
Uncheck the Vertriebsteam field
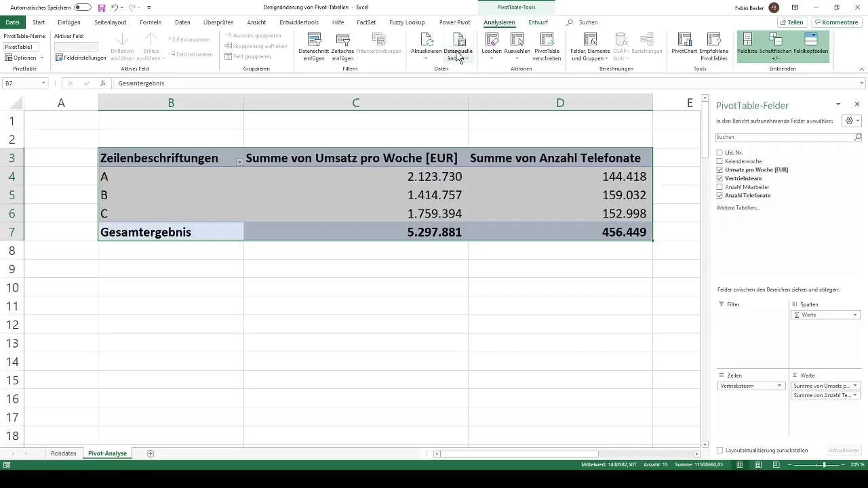720,178
